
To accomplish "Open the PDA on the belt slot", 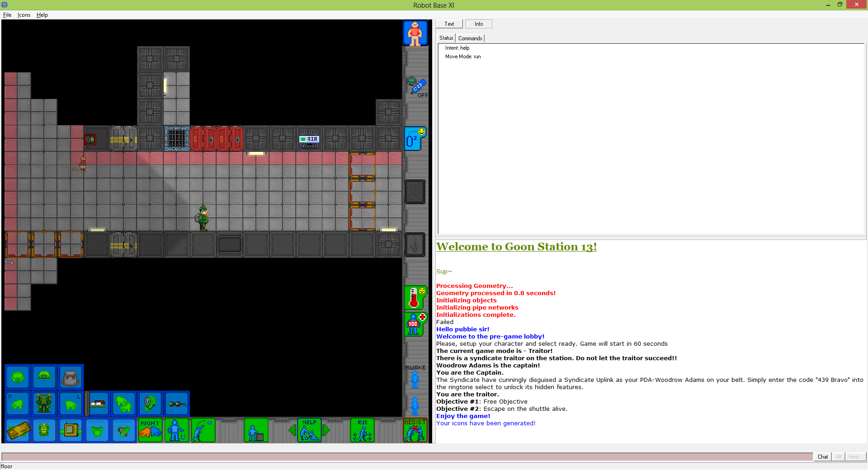I will point(71,430).
